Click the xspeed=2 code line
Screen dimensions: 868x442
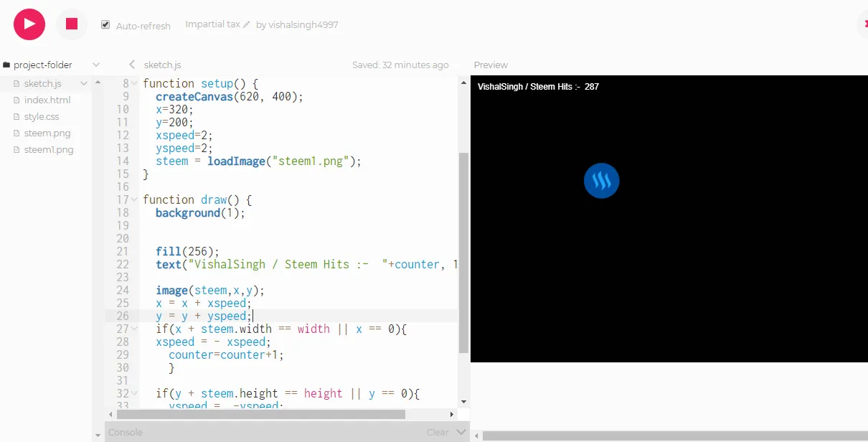point(184,136)
